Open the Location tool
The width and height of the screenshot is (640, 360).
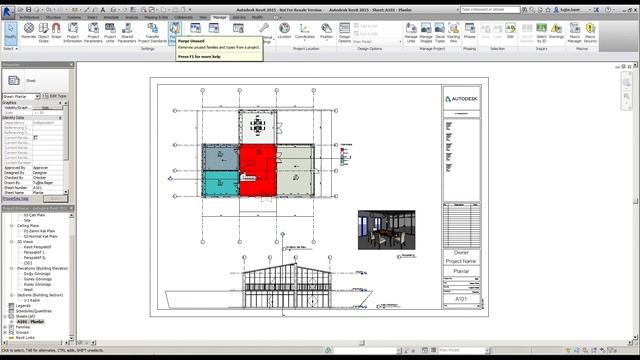click(x=284, y=32)
